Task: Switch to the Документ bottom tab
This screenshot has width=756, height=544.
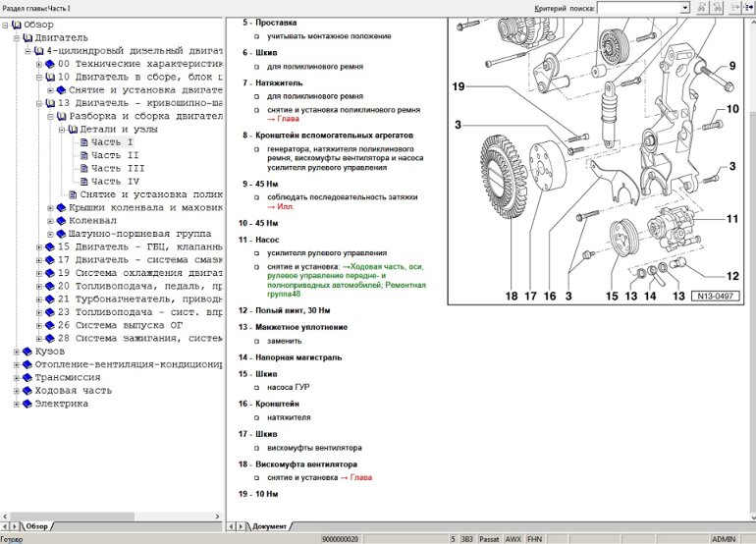Action: (269, 526)
